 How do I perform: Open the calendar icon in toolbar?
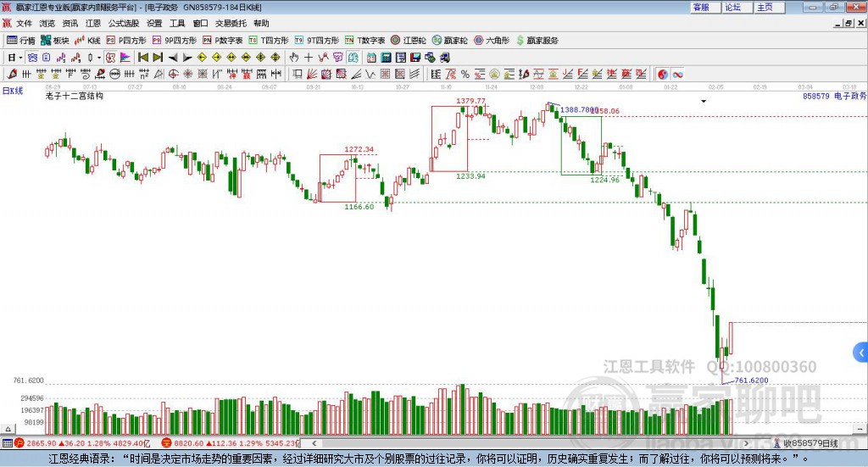click(x=371, y=58)
